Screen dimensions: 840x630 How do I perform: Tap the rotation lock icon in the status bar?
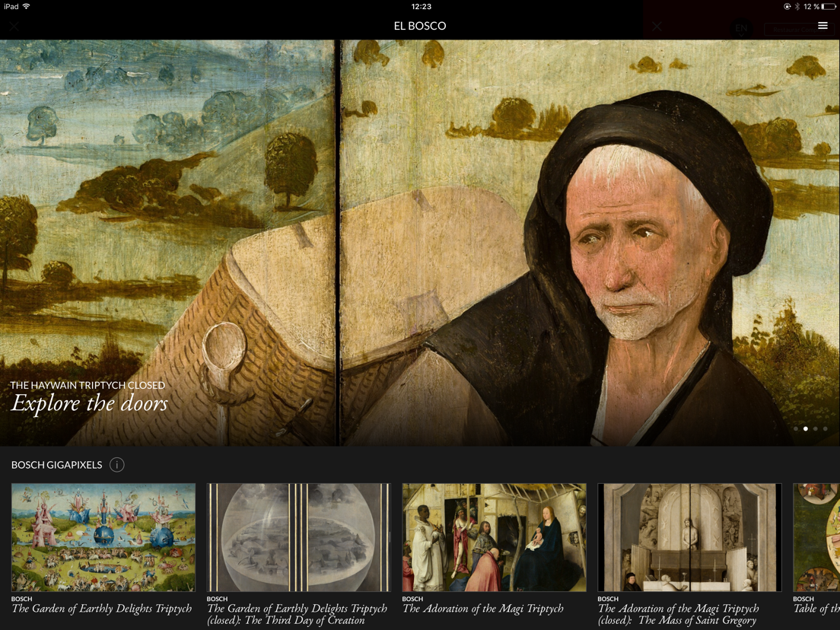point(787,6)
